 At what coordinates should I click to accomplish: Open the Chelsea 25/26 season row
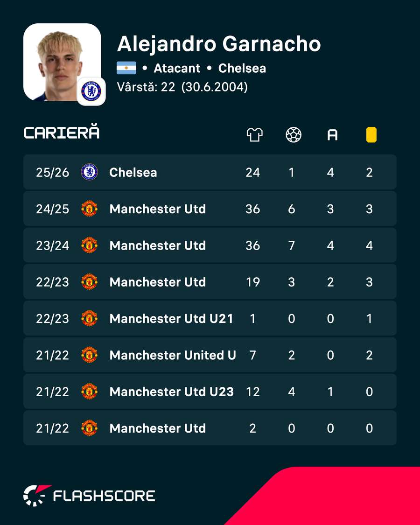(x=210, y=172)
